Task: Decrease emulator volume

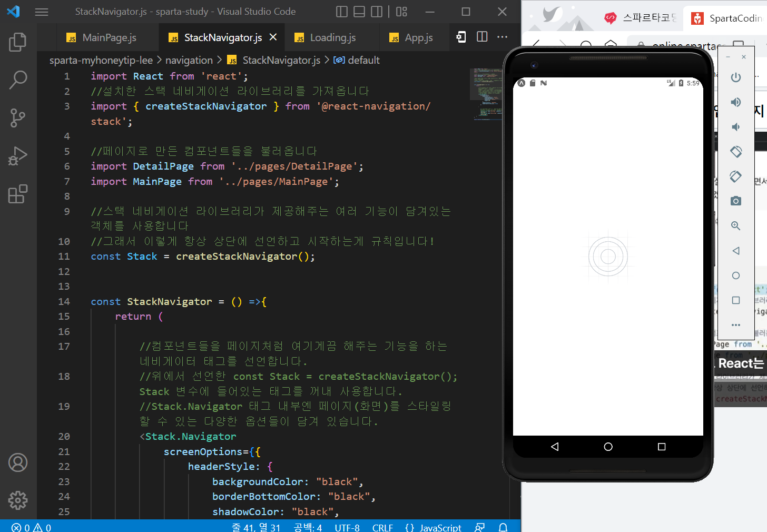Action: 736,127
